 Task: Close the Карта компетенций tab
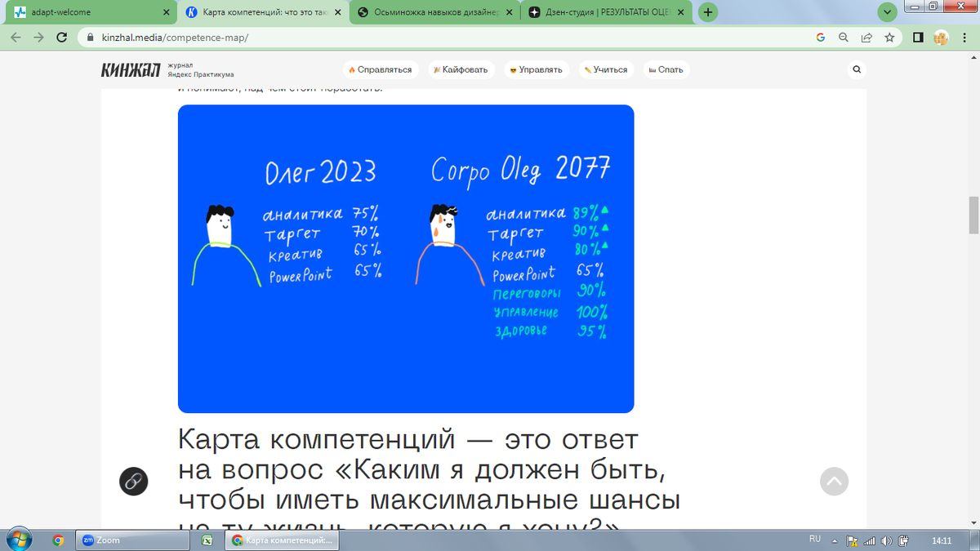(338, 12)
